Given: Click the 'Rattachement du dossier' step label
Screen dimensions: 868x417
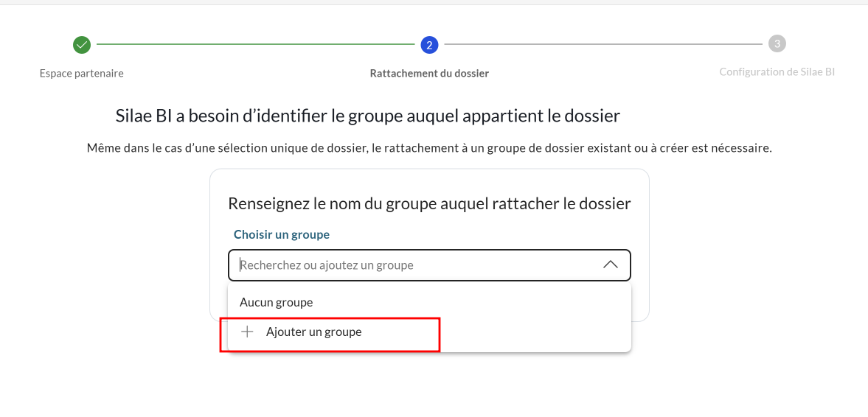Looking at the screenshot, I should point(429,74).
